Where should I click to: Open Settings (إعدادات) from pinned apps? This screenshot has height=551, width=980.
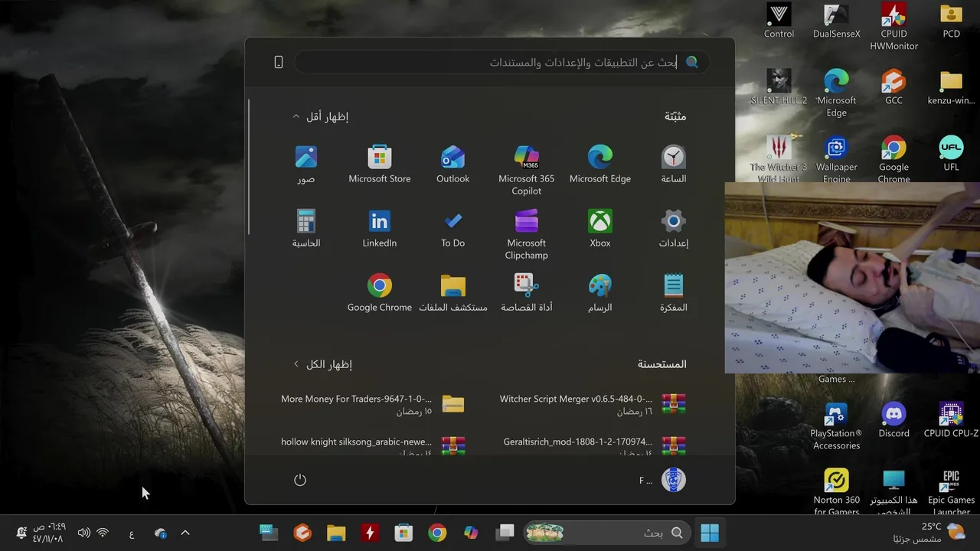click(674, 229)
